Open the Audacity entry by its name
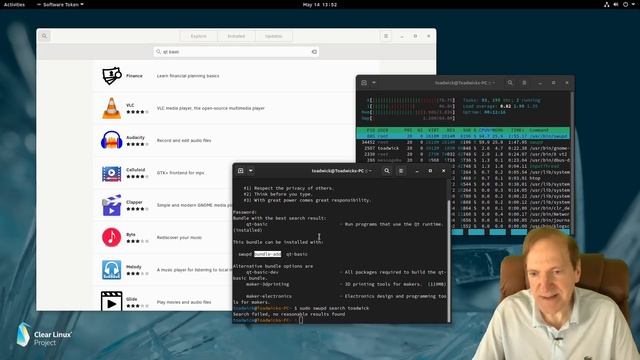640x360 pixels. tap(135, 138)
